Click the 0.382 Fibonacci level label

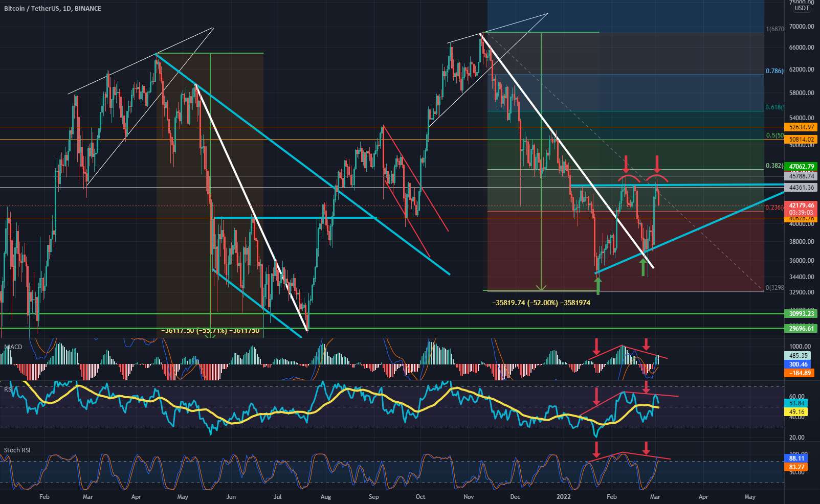click(x=774, y=166)
